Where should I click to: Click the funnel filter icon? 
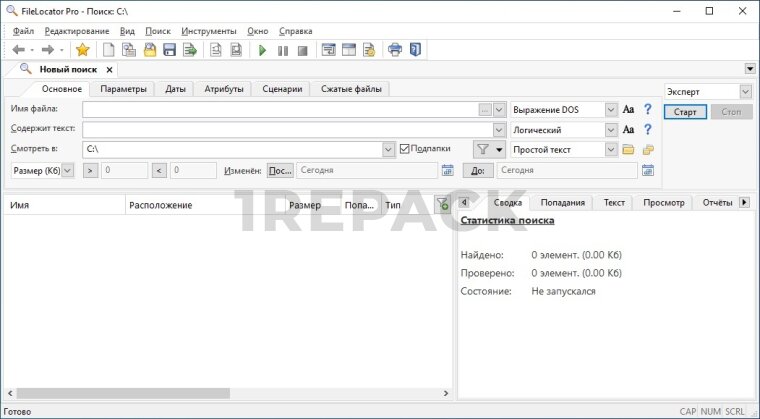pos(482,149)
